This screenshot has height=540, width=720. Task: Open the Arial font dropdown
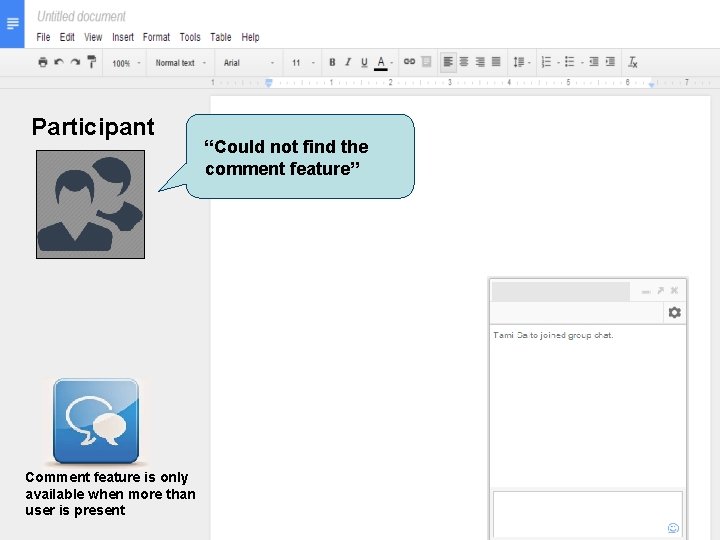(249, 63)
